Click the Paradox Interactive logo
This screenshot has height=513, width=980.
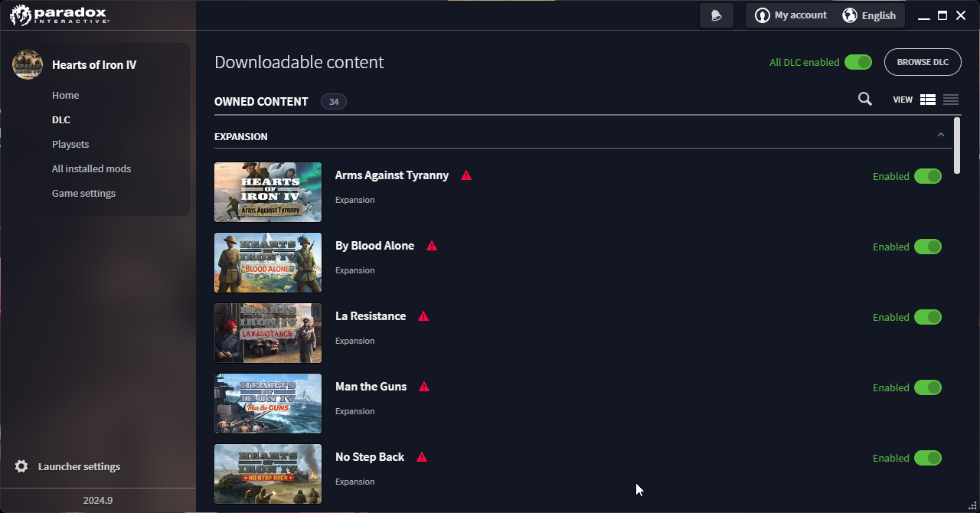(60, 15)
